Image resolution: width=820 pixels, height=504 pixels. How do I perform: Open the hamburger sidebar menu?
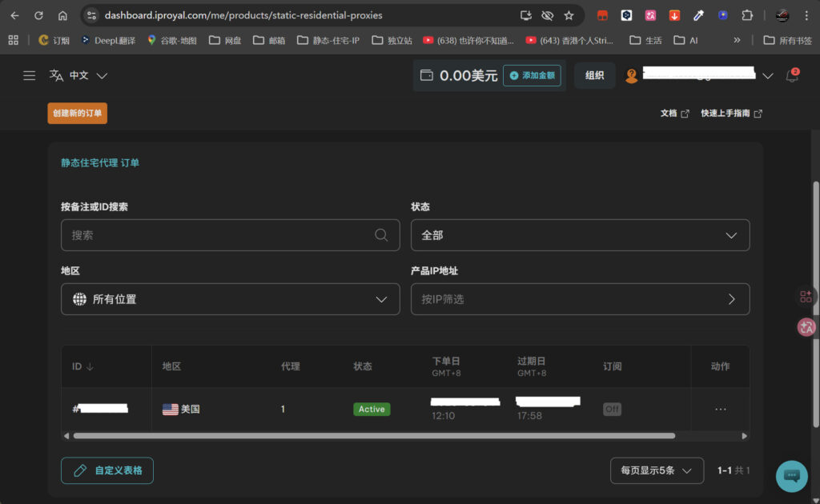coord(30,76)
